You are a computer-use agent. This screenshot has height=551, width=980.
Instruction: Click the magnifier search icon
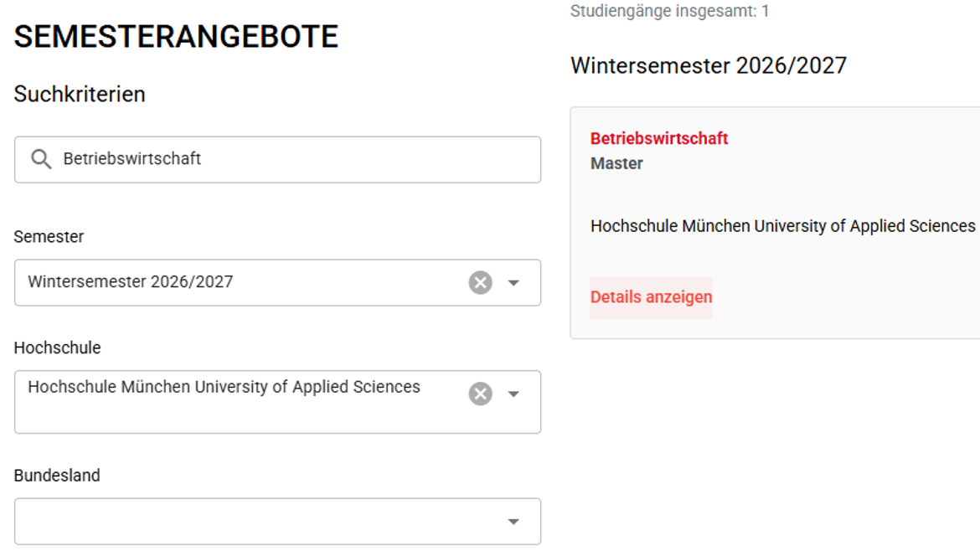[40, 158]
